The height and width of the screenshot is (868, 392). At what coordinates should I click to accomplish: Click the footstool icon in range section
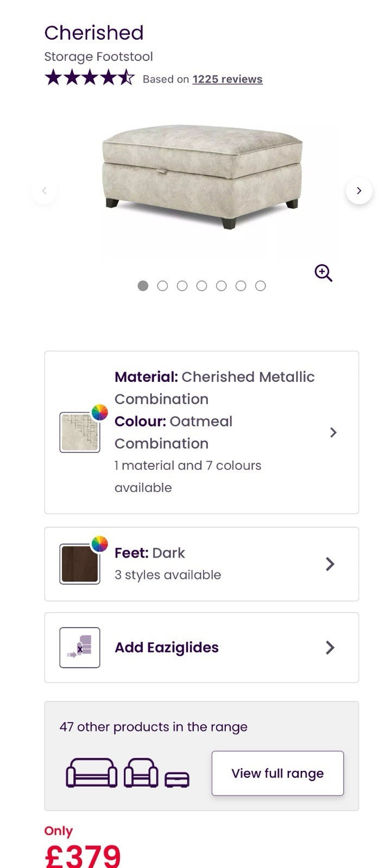(177, 779)
